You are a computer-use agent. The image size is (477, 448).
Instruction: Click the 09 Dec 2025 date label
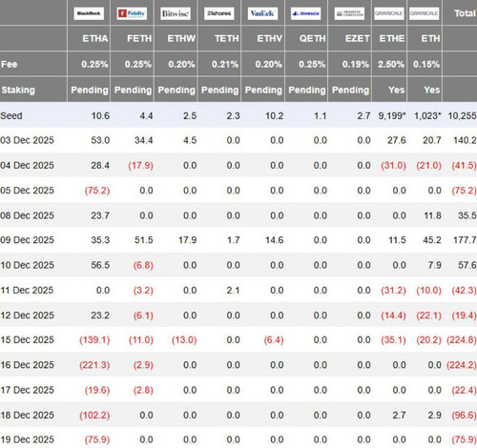click(x=27, y=240)
